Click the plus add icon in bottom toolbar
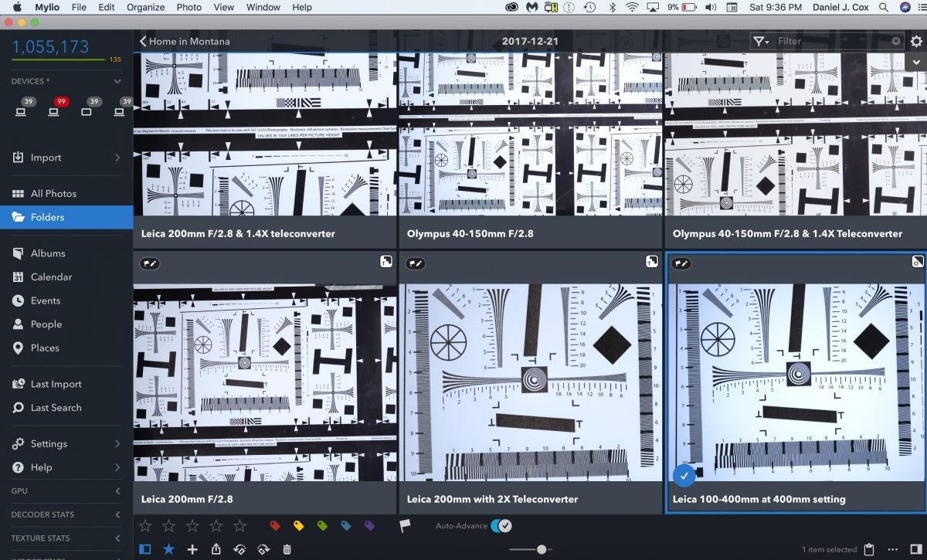The image size is (927, 560). [192, 549]
